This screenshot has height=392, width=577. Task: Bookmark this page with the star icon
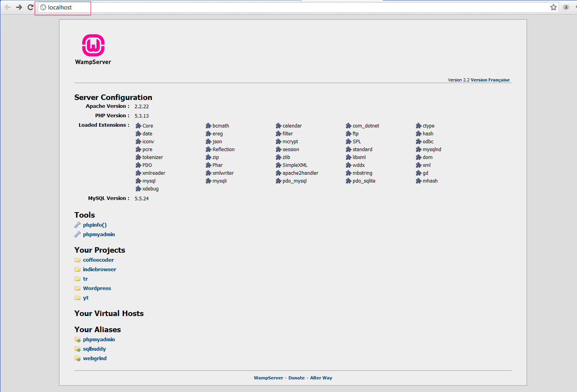(x=553, y=7)
